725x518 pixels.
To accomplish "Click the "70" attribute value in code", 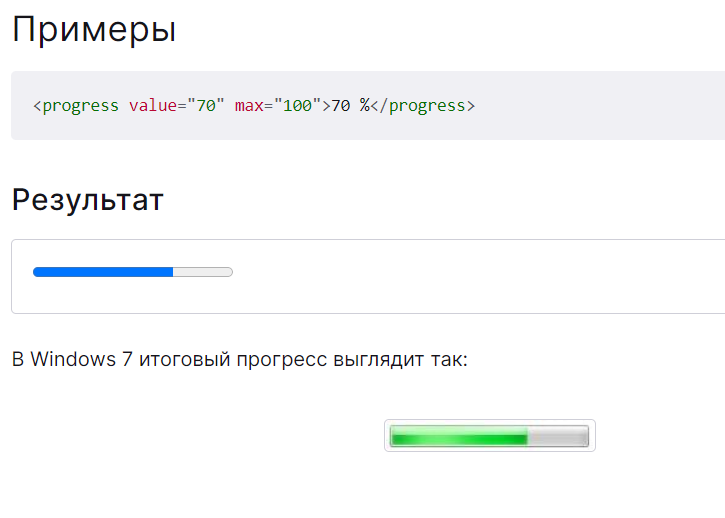I will pyautogui.click(x=205, y=105).
